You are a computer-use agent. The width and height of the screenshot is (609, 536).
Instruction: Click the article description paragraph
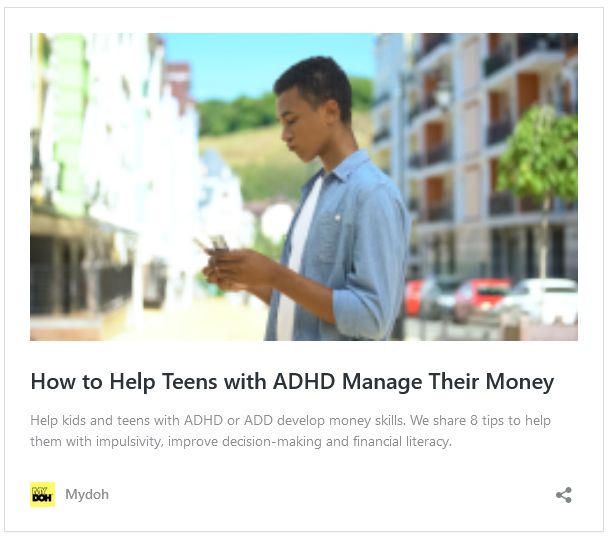pos(291,431)
